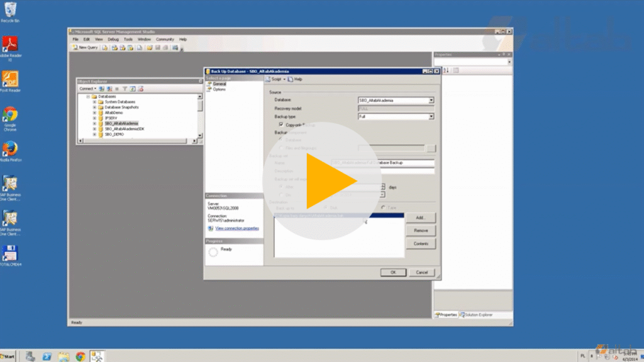Click SQL Server Management Studio taskbar icon
644x362 pixels.
coord(97,356)
